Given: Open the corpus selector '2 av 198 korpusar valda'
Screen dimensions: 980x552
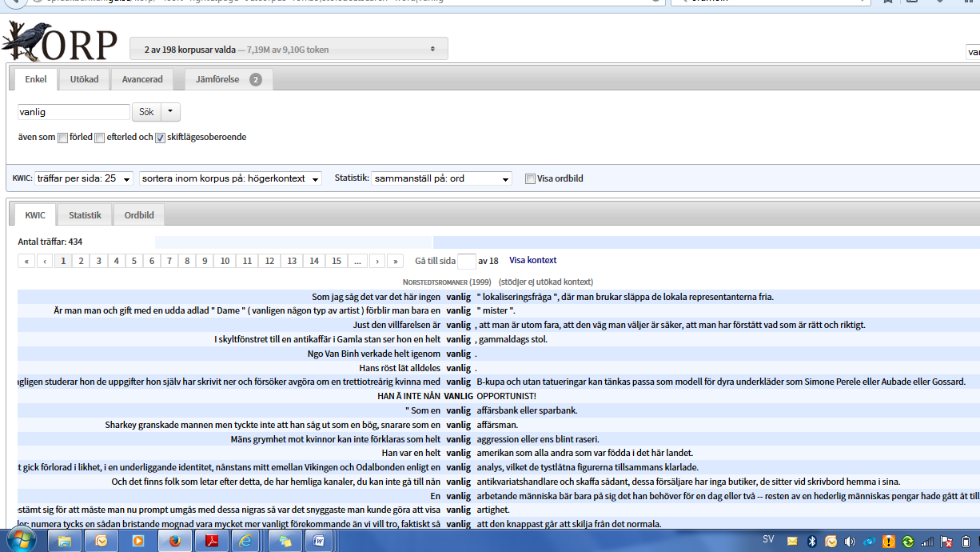Looking at the screenshot, I should 289,50.
